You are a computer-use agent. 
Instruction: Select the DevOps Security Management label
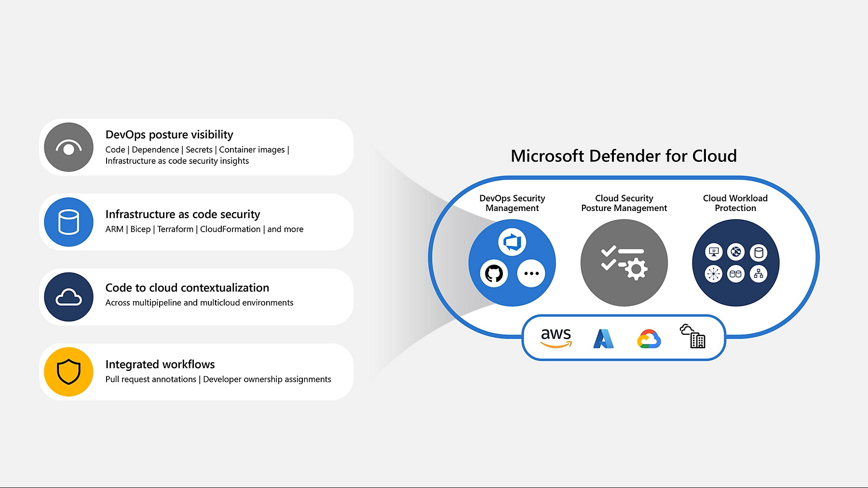512,203
